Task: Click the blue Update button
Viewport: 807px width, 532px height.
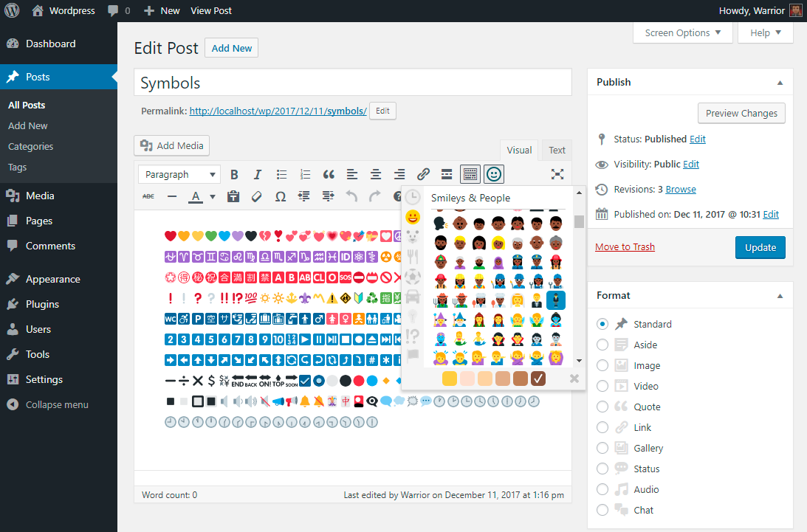Action: [760, 248]
